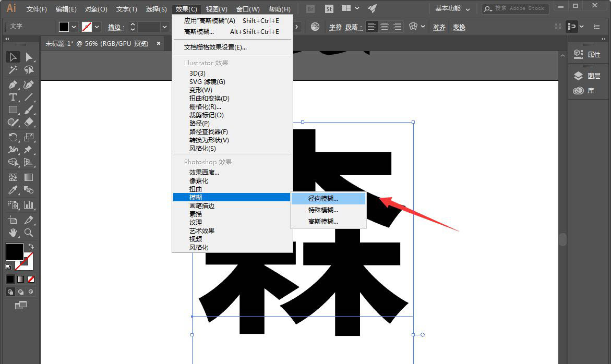The width and height of the screenshot is (611, 364).
Task: Open the snap options dropdown arrow
Action: click(x=581, y=27)
